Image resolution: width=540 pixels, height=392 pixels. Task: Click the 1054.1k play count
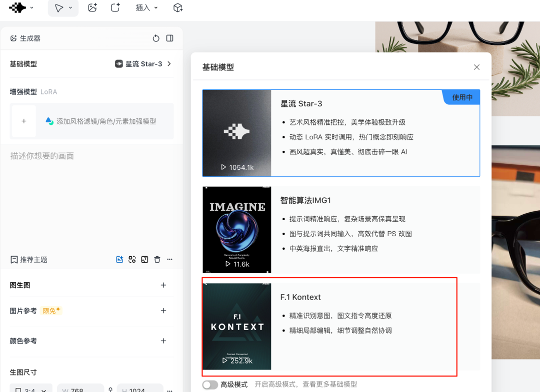pos(237,167)
